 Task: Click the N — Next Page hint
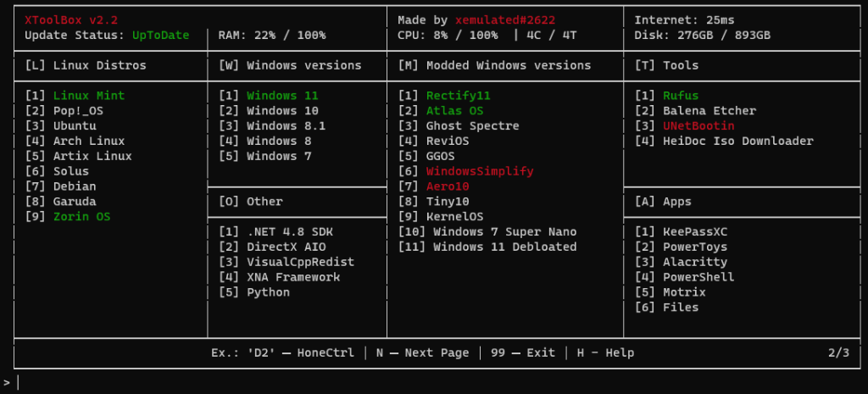point(422,352)
